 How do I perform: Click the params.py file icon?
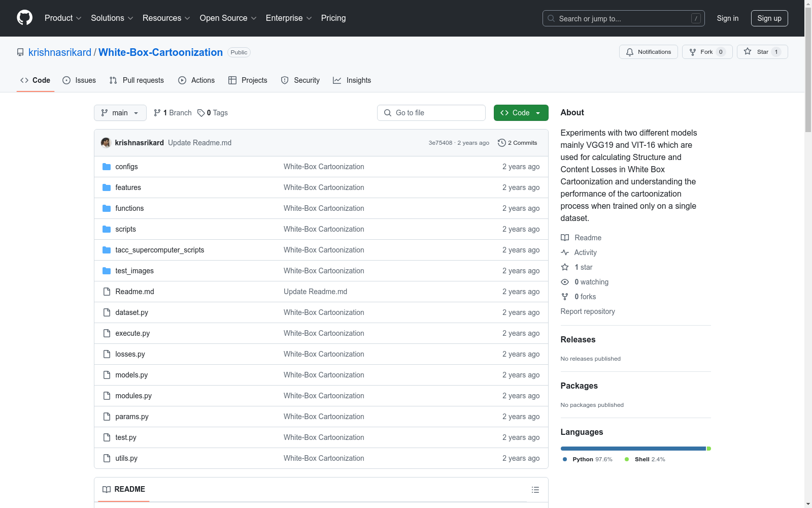[x=107, y=417]
